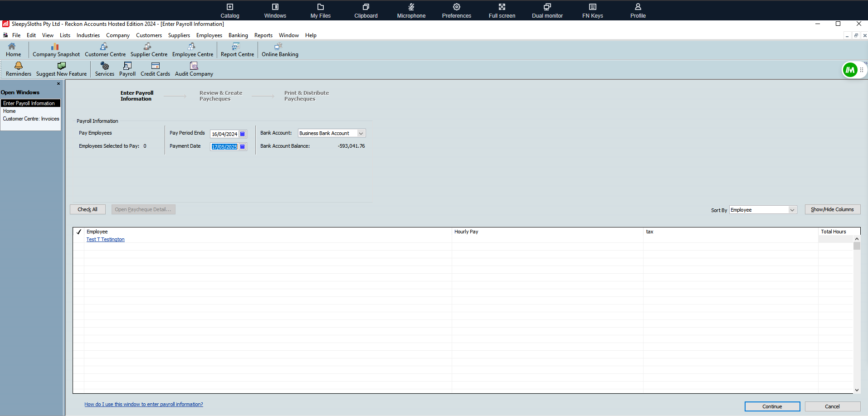Open the Help menu
Image resolution: width=868 pixels, height=416 pixels.
[311, 35]
